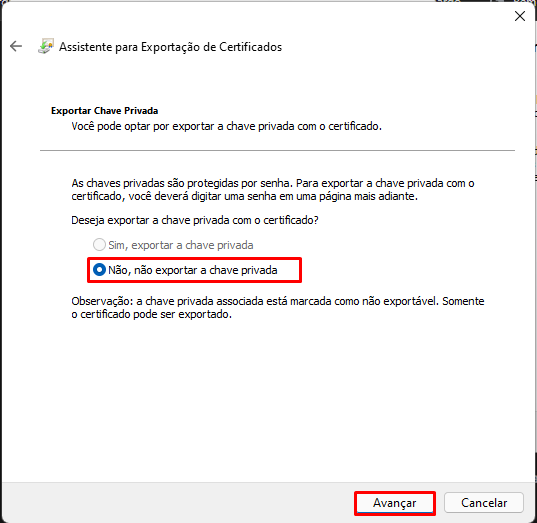
Task: Click the gray footer bar left of Avançar
Action: point(178,503)
